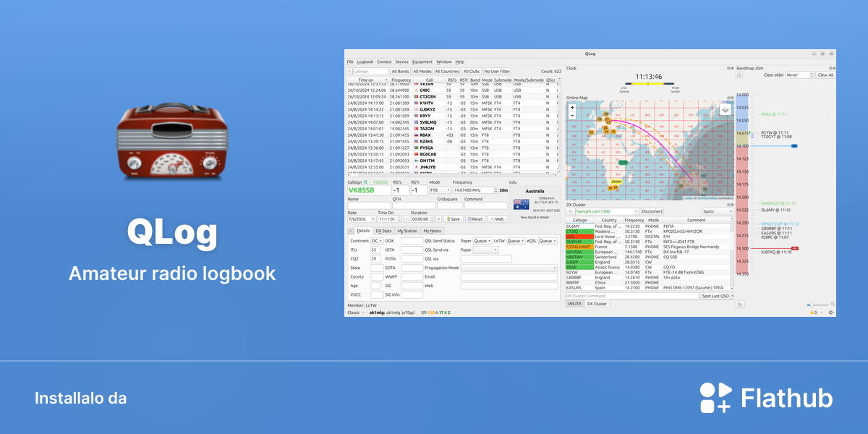Click the collapse button left of Details tab
This screenshot has width=868, height=434.
[351, 231]
